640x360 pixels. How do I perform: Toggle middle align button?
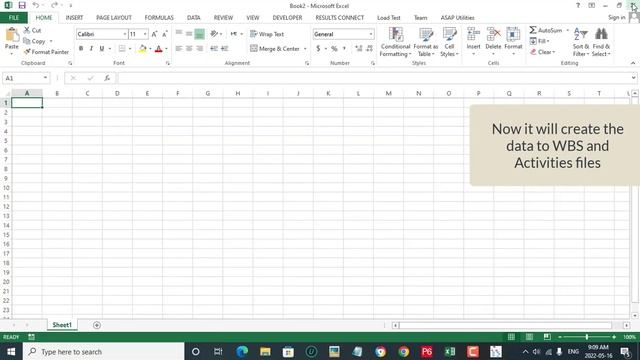[189, 34]
